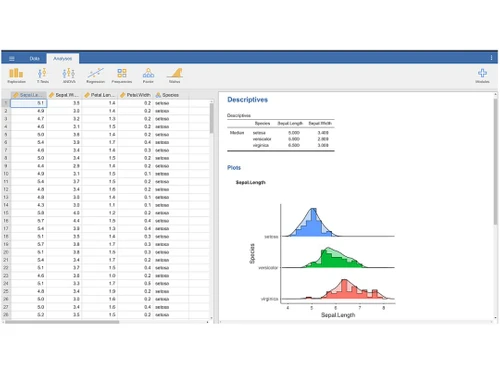Select the Petal.Length column header
This screenshot has height=375, width=500.
click(100, 95)
